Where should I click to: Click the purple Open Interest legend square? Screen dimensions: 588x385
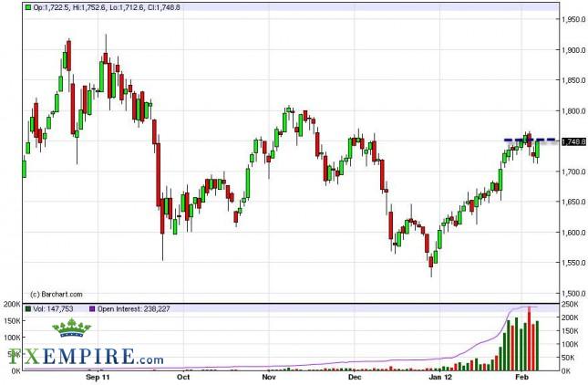point(93,308)
